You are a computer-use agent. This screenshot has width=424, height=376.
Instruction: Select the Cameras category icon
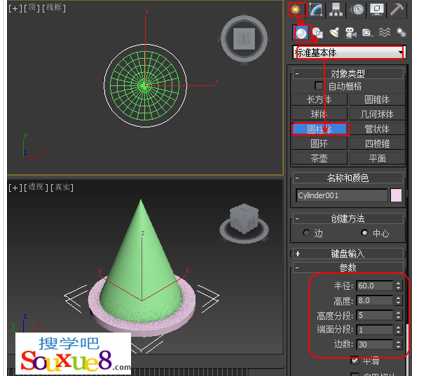tap(351, 33)
